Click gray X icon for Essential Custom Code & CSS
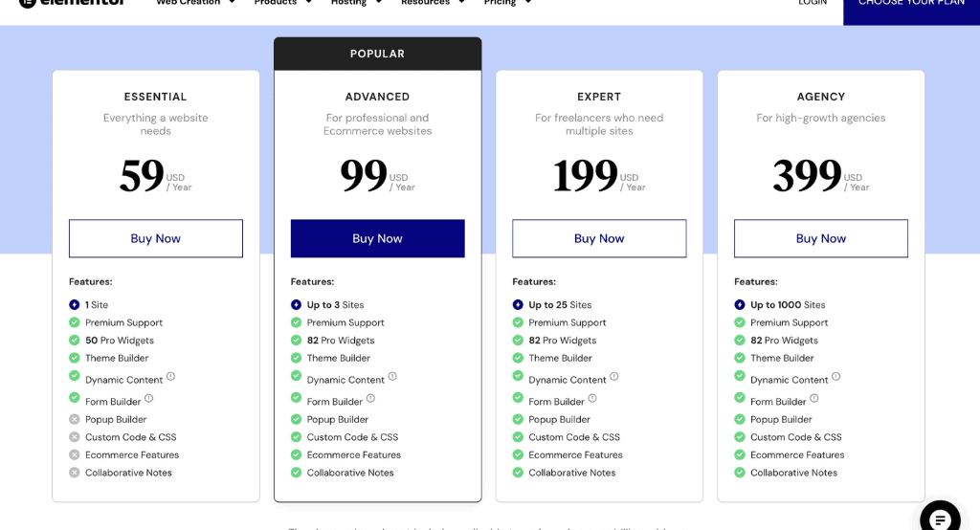The image size is (980, 530). [x=75, y=437]
